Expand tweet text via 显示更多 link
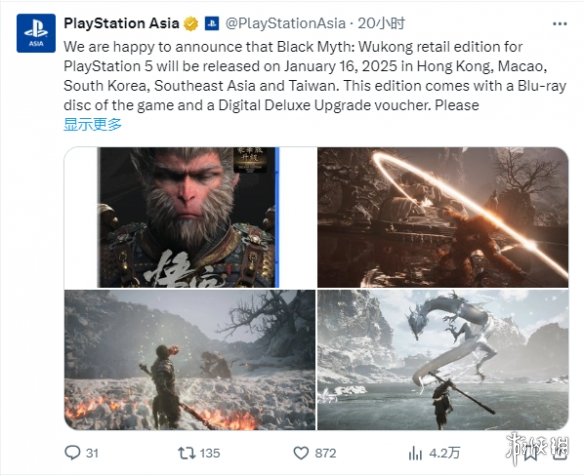The height and width of the screenshot is (476, 584). click(x=93, y=124)
